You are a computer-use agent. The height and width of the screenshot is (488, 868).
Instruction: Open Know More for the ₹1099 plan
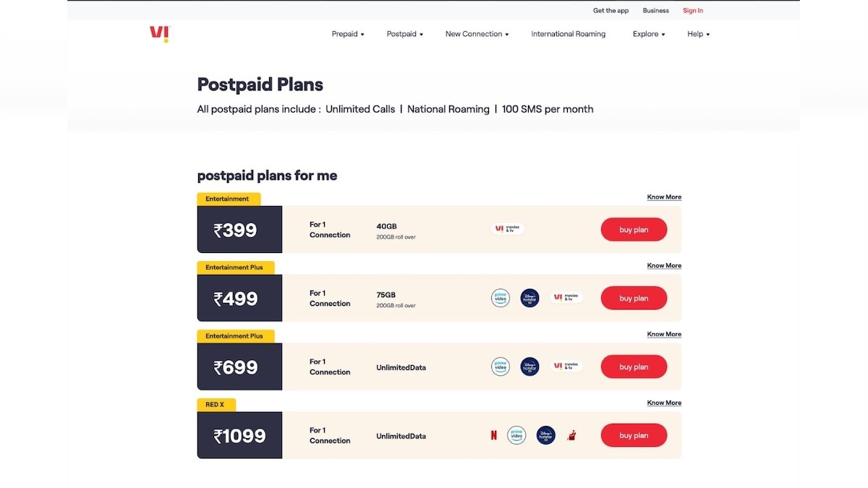pyautogui.click(x=663, y=402)
